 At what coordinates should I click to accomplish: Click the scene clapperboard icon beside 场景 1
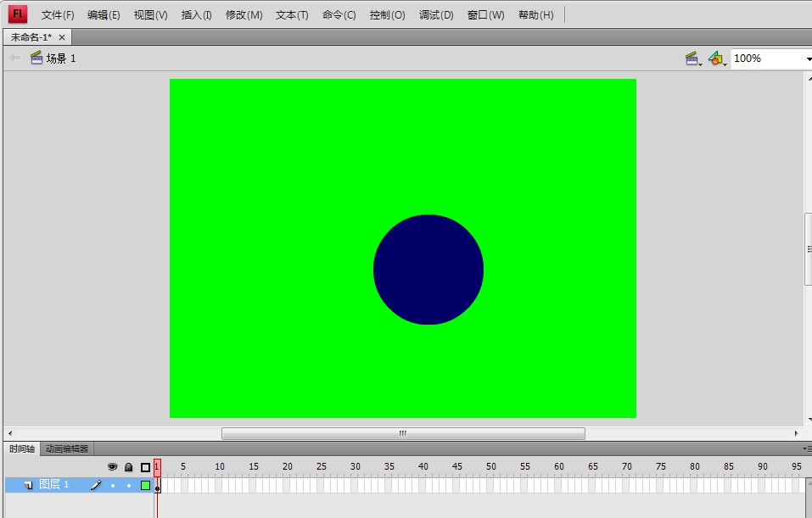[36, 58]
